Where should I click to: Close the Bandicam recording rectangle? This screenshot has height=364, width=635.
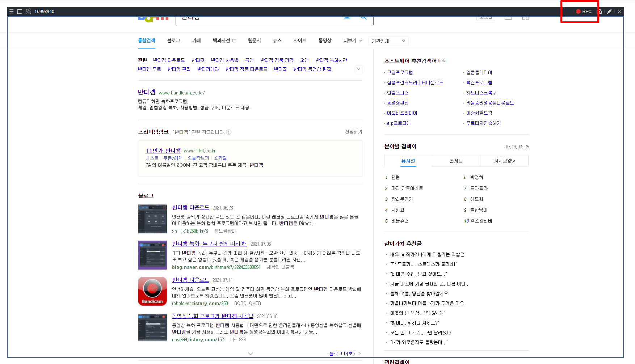point(620,12)
